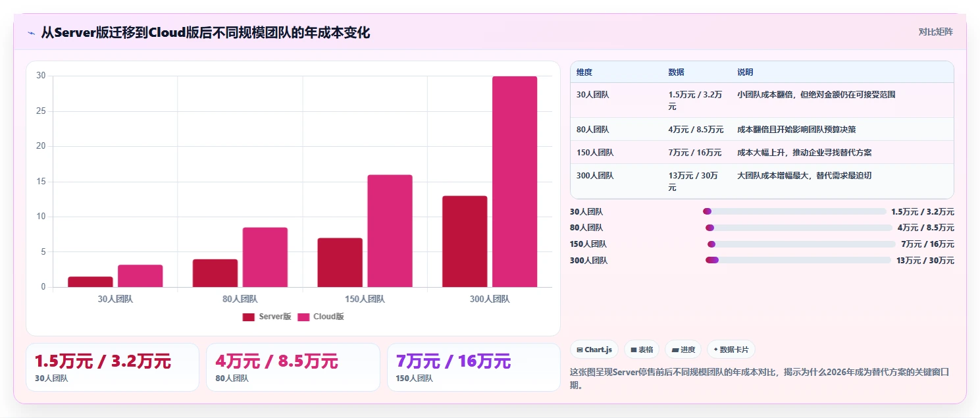Screen dimensions: 980x418
Task: Click the 80人团队 Server版 bar
Action: (215, 273)
